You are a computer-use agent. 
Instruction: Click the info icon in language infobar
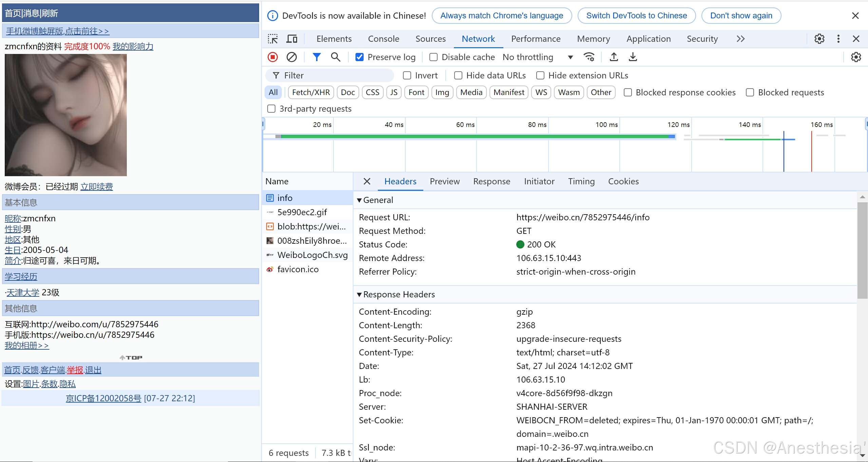coord(273,16)
